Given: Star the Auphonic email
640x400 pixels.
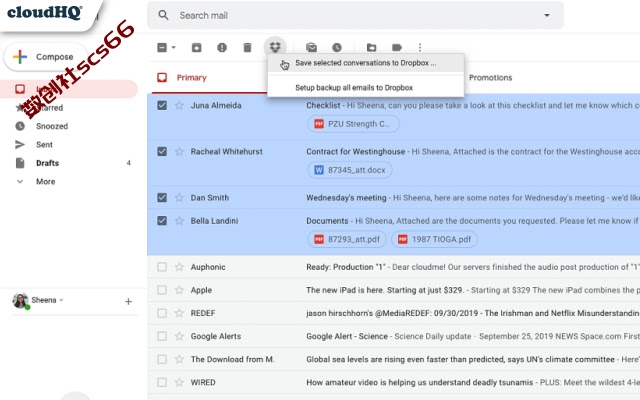Looking at the screenshot, I should pyautogui.click(x=179, y=267).
